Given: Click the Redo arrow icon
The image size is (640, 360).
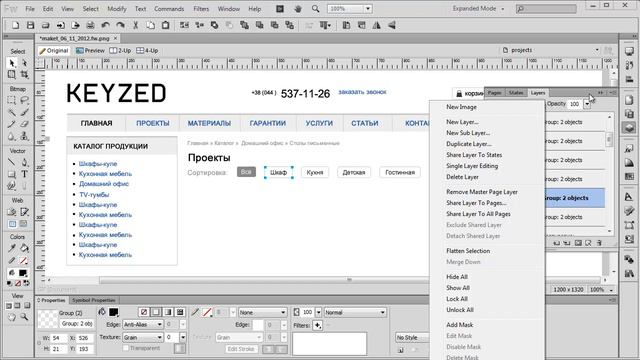Looking at the screenshot, I should [120, 25].
